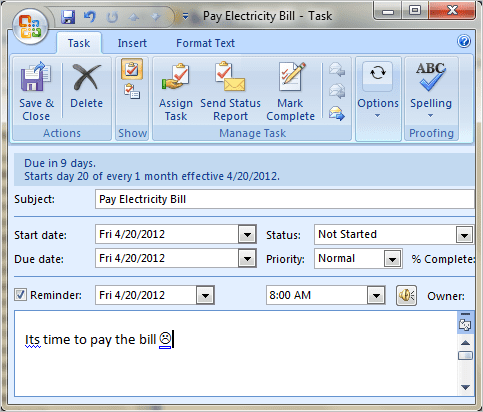Open the Reminder date dropdown
Image resolution: width=483 pixels, height=412 pixels.
[205, 295]
